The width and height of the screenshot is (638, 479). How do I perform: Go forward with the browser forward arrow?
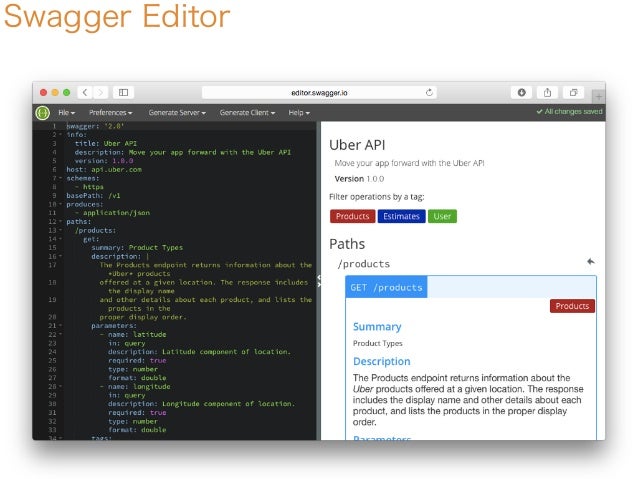pos(100,92)
